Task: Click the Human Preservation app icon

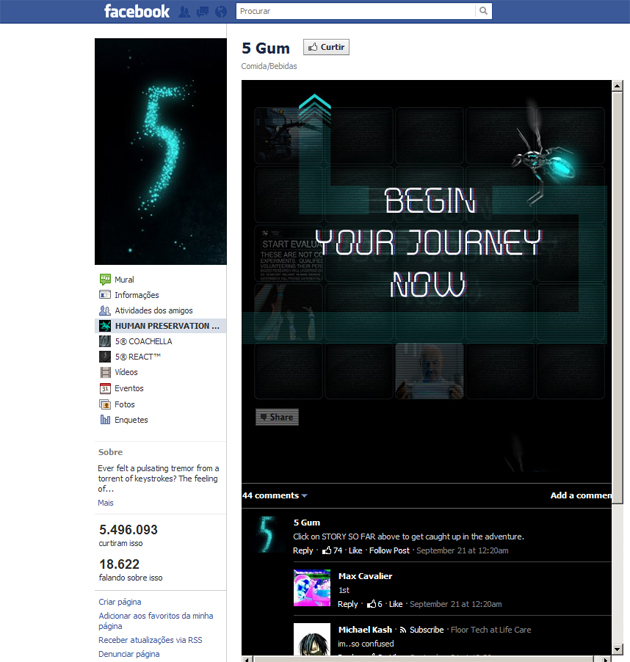Action: coord(105,326)
